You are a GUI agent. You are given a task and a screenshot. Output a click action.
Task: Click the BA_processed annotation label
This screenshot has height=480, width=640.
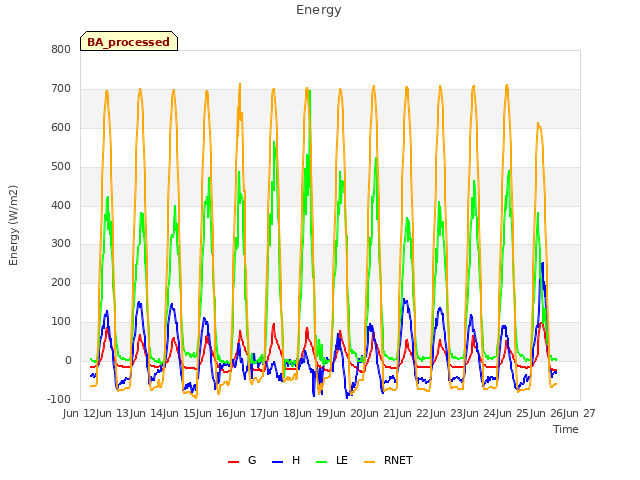[129, 41]
